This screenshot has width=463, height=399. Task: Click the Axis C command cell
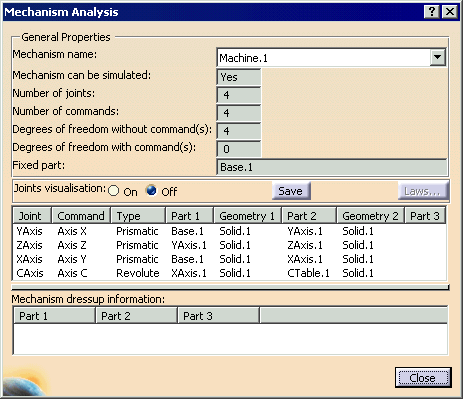click(x=72, y=273)
